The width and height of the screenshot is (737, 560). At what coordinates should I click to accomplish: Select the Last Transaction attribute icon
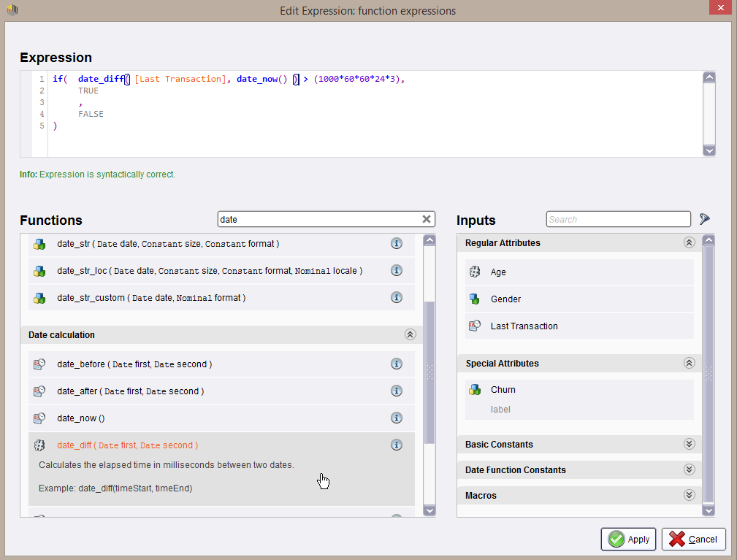pos(475,326)
